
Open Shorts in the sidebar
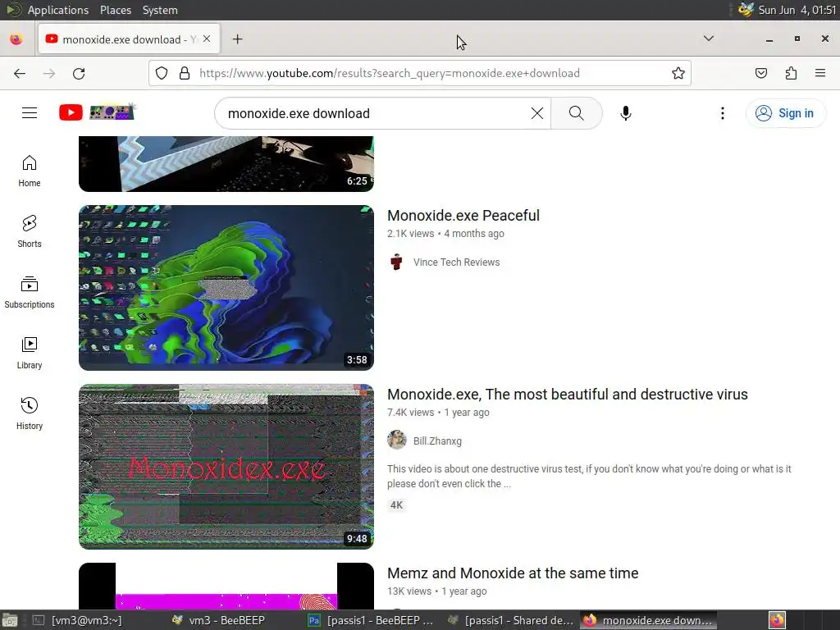point(30,231)
